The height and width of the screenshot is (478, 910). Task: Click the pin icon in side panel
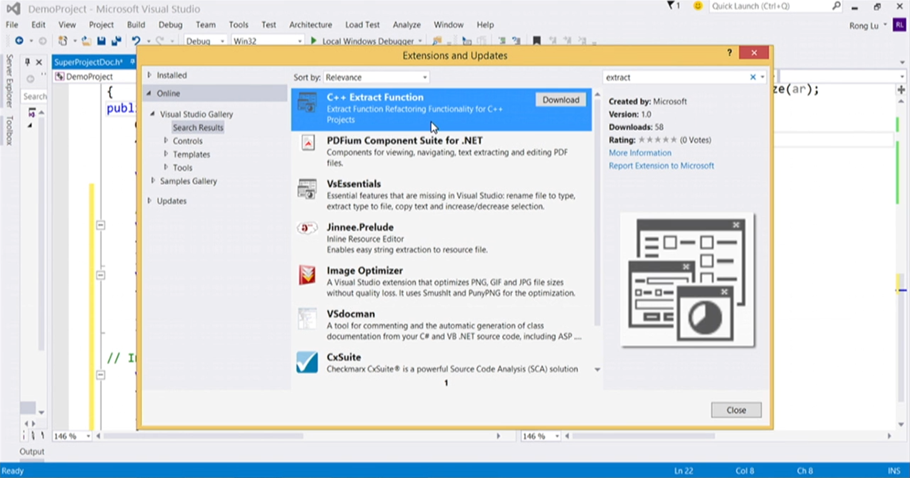click(x=27, y=61)
